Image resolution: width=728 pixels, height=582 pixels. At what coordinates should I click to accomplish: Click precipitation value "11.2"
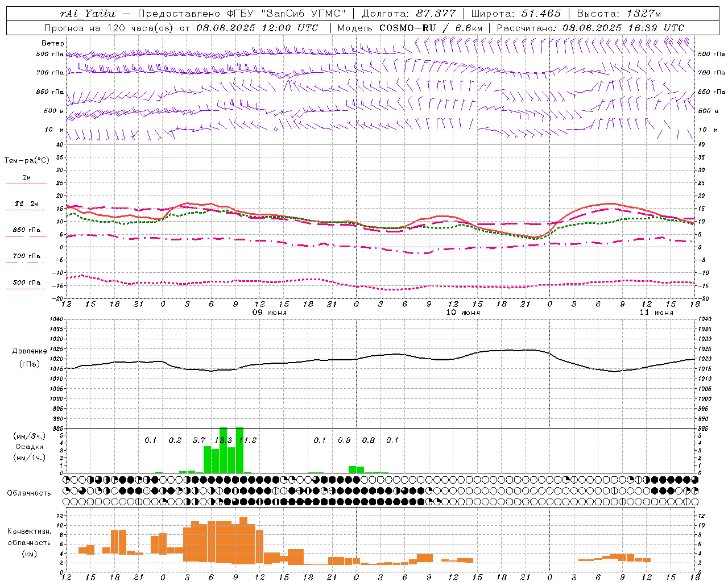248,440
